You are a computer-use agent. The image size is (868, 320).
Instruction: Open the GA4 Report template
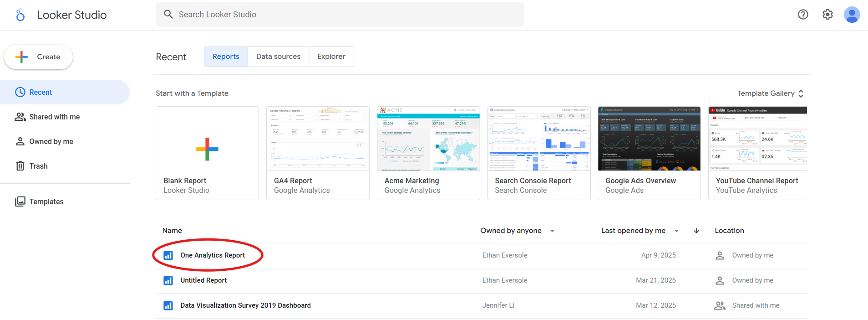pos(318,153)
